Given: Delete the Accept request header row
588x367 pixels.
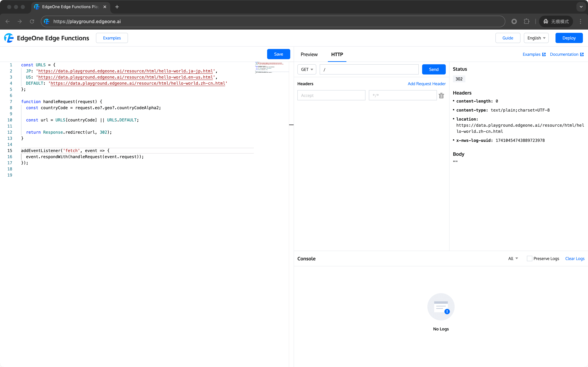Looking at the screenshot, I should tap(441, 96).
